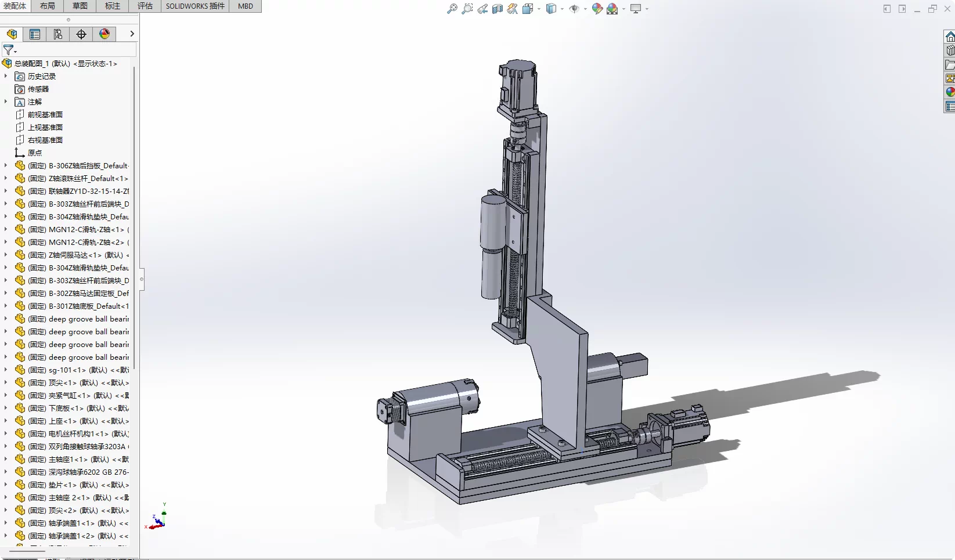Select the Zoom to Area tool
The width and height of the screenshot is (955, 560).
tap(467, 9)
